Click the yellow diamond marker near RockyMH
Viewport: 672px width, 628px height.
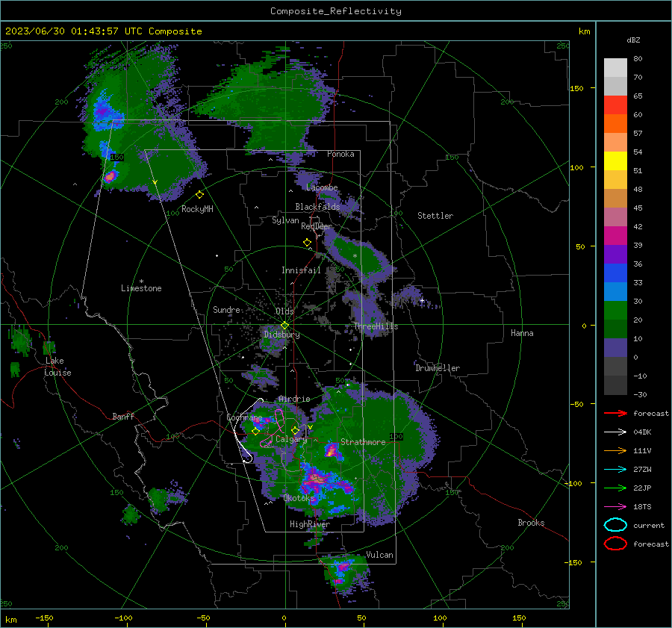(x=199, y=195)
